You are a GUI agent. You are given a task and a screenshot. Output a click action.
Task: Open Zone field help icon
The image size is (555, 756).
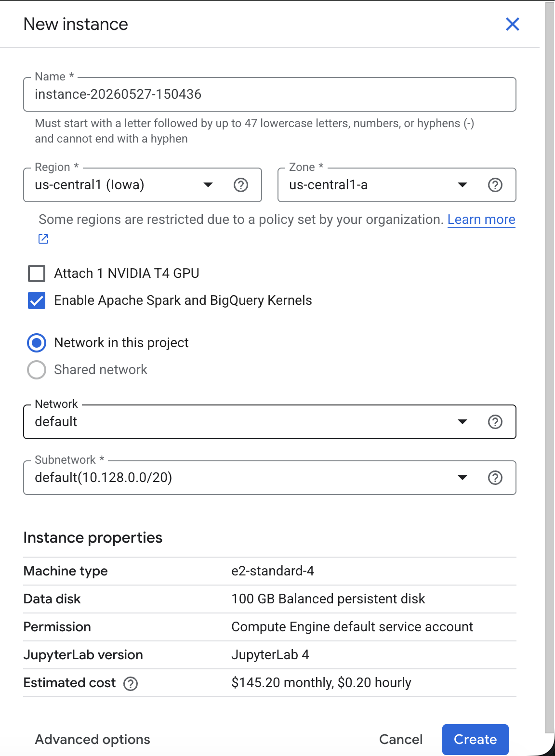(495, 185)
